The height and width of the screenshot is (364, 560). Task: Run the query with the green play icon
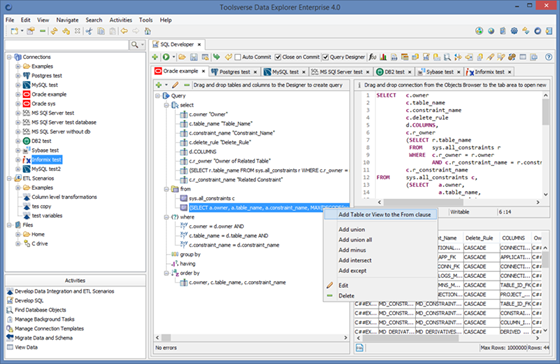(166, 57)
